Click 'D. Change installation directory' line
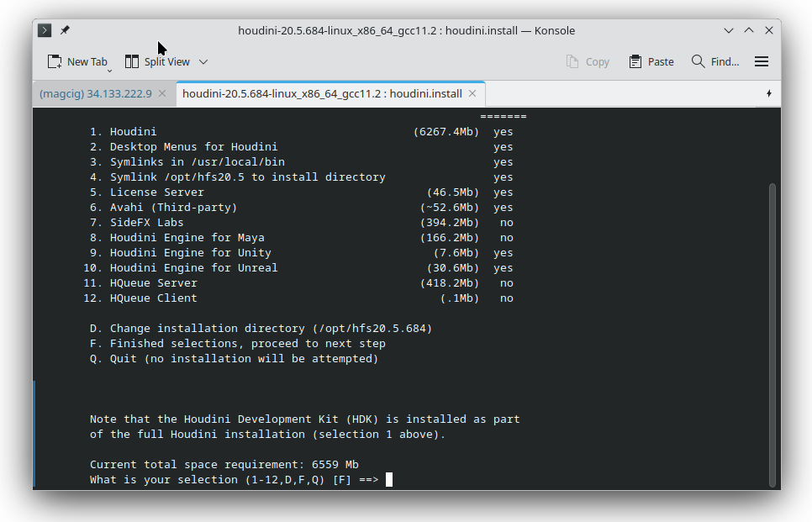Screen dimensions: 812x522 [x=261, y=329]
